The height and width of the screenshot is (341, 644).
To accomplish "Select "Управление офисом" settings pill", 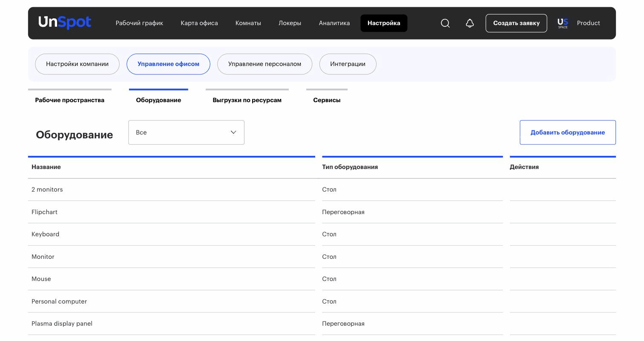I will point(168,64).
